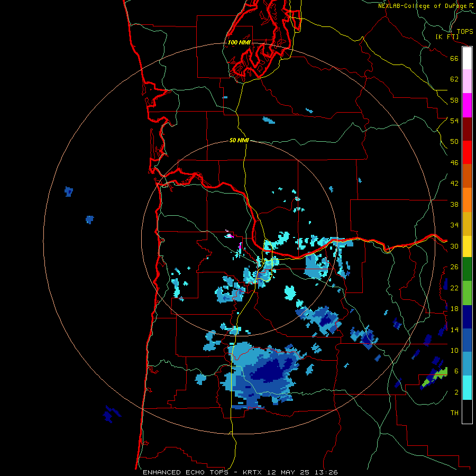
Task: Click the legend value 26
Action: coord(454,267)
